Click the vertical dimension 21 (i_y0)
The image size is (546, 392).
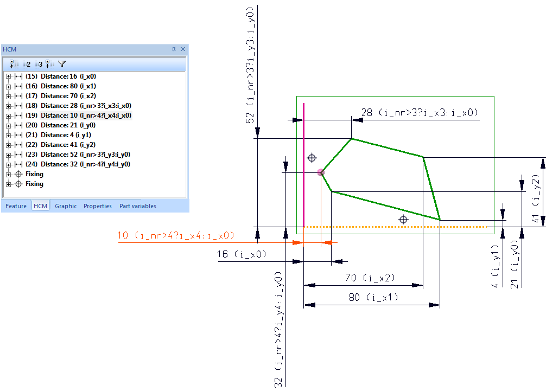click(515, 265)
